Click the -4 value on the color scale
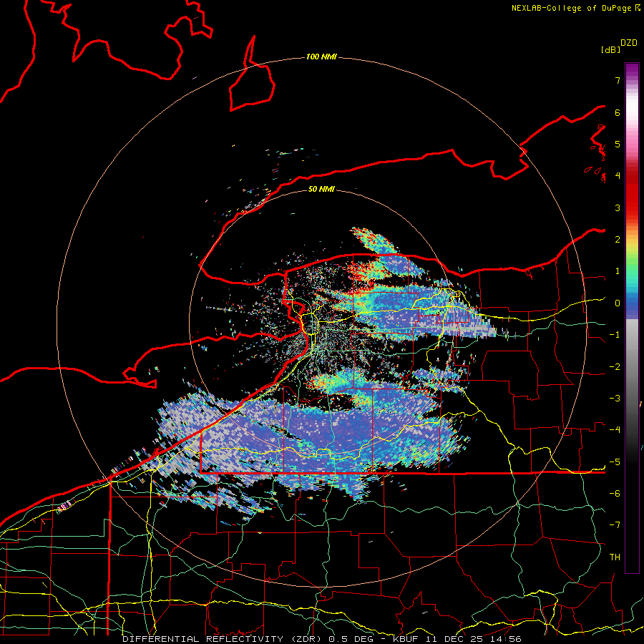The width and height of the screenshot is (644, 644). pos(615,430)
